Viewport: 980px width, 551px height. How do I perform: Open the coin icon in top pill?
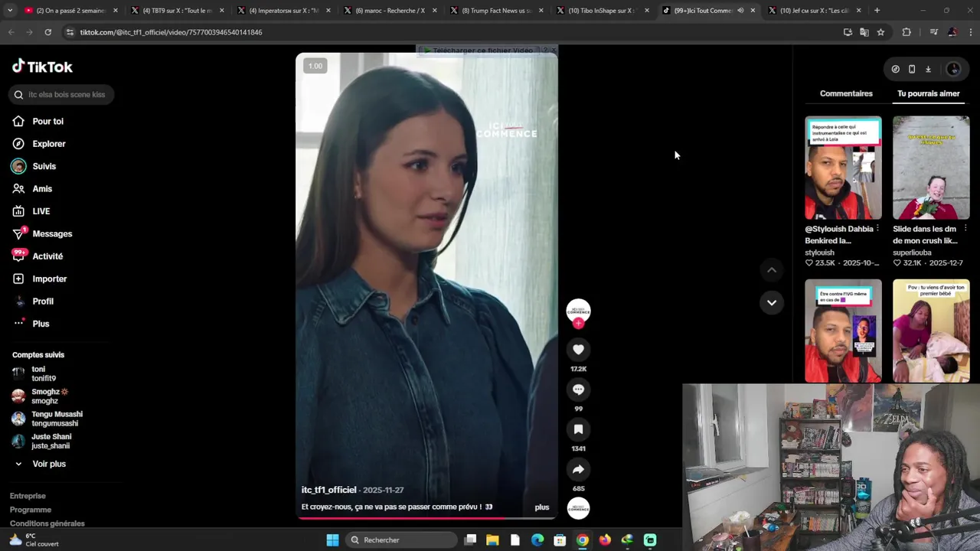895,69
